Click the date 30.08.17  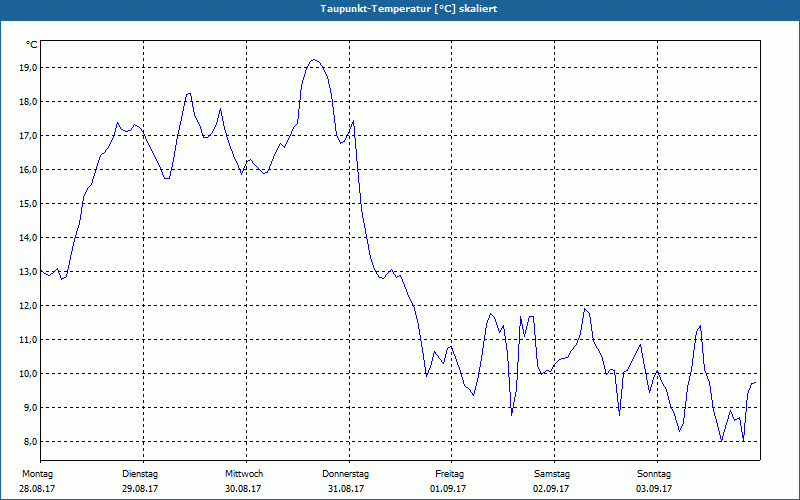point(243,489)
